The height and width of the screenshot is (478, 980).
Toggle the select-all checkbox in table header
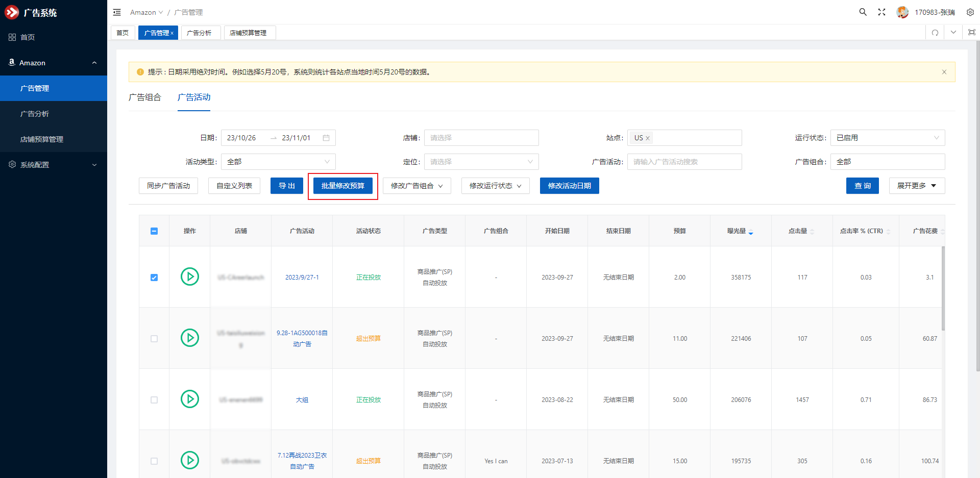point(154,231)
